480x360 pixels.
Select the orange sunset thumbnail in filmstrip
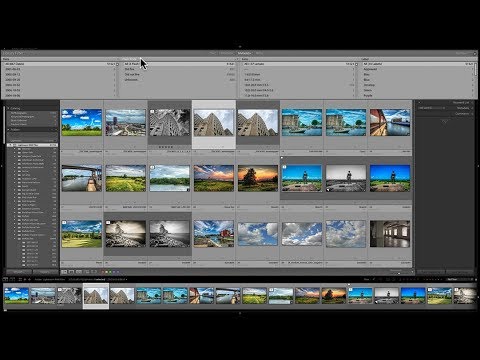click(x=307, y=296)
